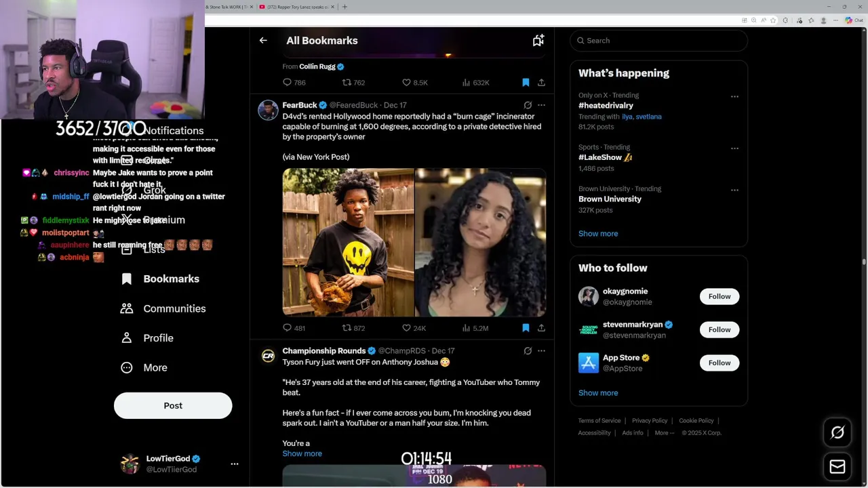Open the floating Messages envelope button
Screen dimensions: 868x488
coord(837,467)
